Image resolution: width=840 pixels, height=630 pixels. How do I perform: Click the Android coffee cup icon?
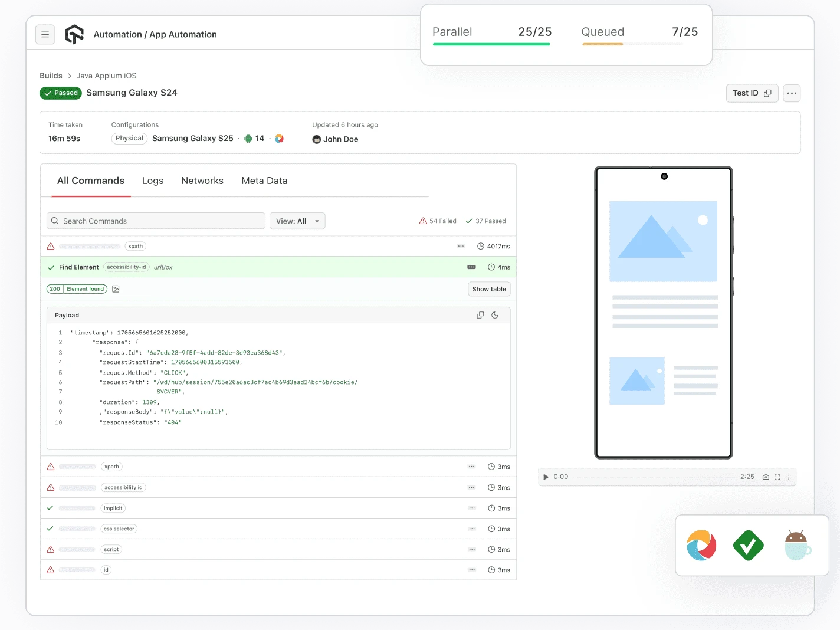797,545
